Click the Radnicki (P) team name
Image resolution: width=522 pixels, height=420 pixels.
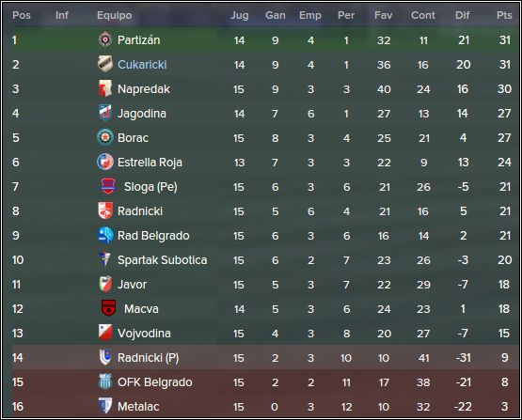(x=149, y=358)
